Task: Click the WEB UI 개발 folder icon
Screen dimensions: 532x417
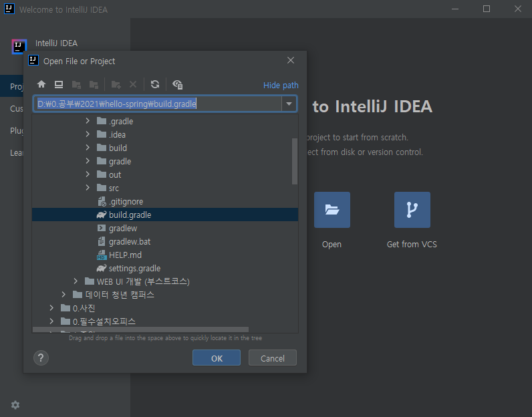Action: [90, 281]
